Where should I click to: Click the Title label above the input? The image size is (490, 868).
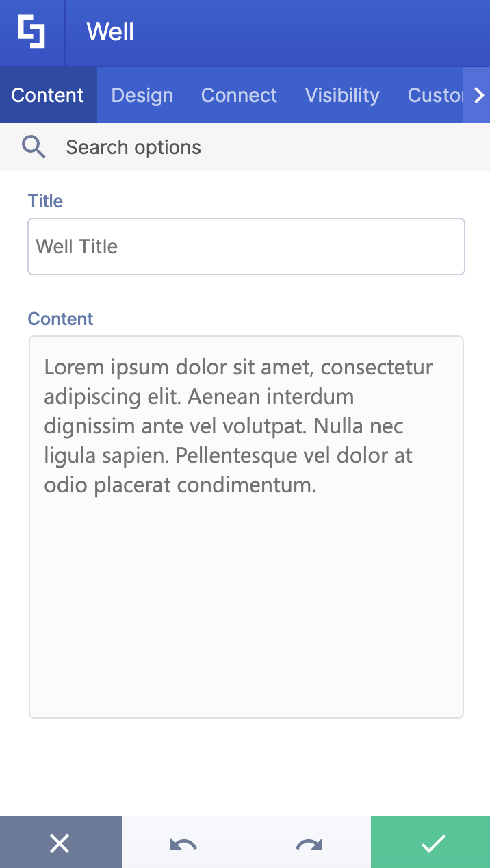[45, 201]
